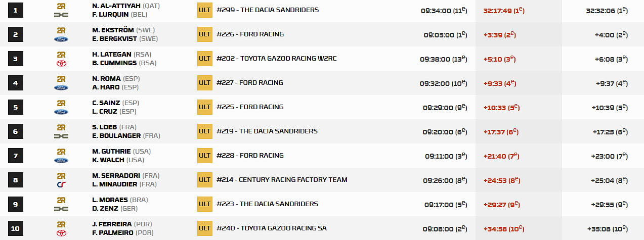Click the Century Racing logo beside Serradori
Screen dimensions: 644x240
coord(61,184)
